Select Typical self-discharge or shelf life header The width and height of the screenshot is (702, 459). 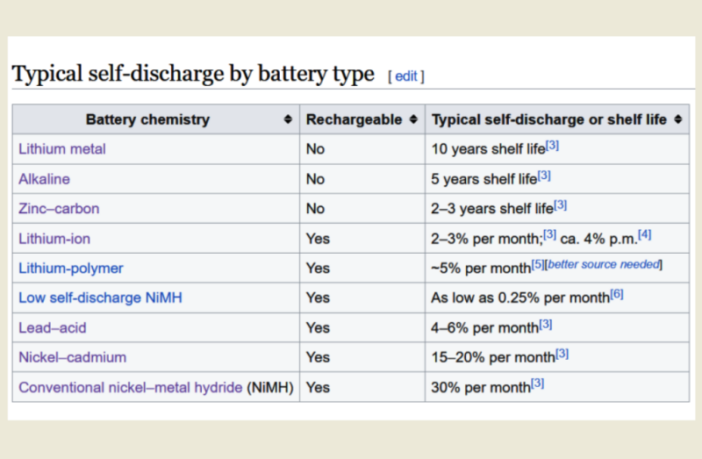tap(549, 119)
